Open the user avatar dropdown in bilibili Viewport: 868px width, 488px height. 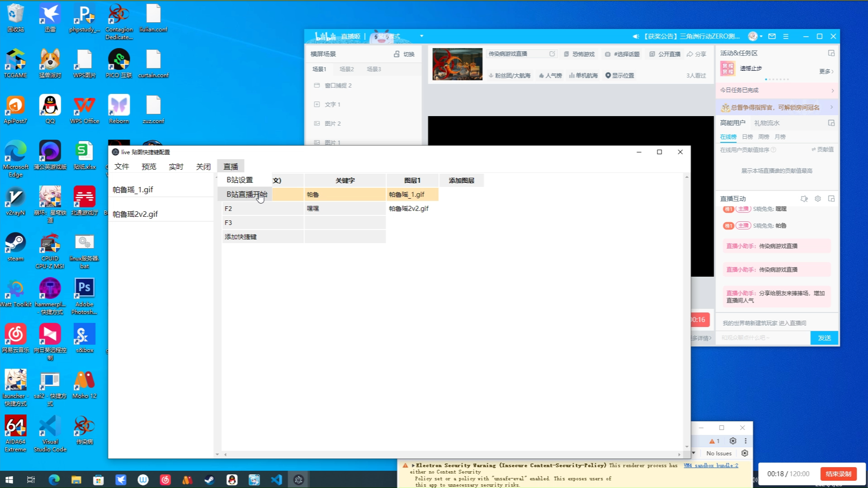[755, 36]
